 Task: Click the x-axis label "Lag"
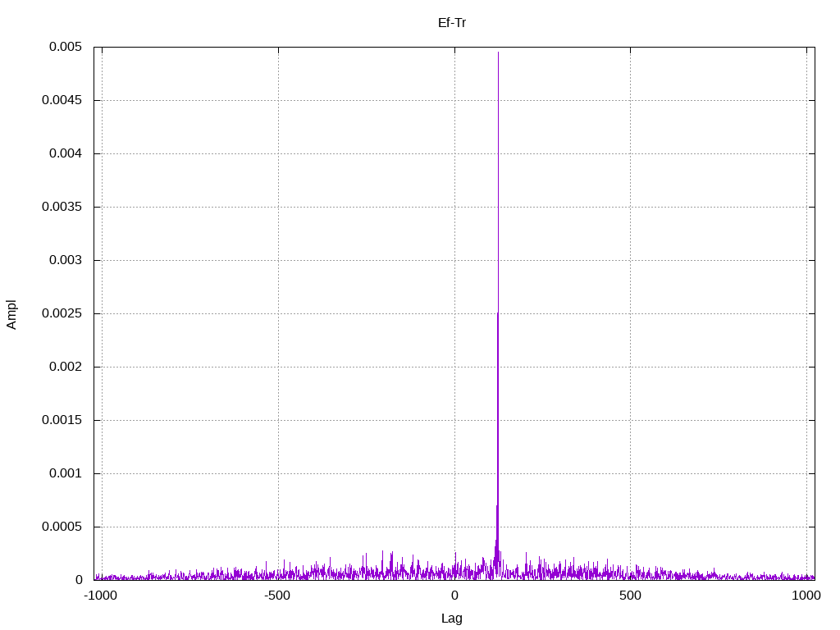pyautogui.click(x=452, y=618)
